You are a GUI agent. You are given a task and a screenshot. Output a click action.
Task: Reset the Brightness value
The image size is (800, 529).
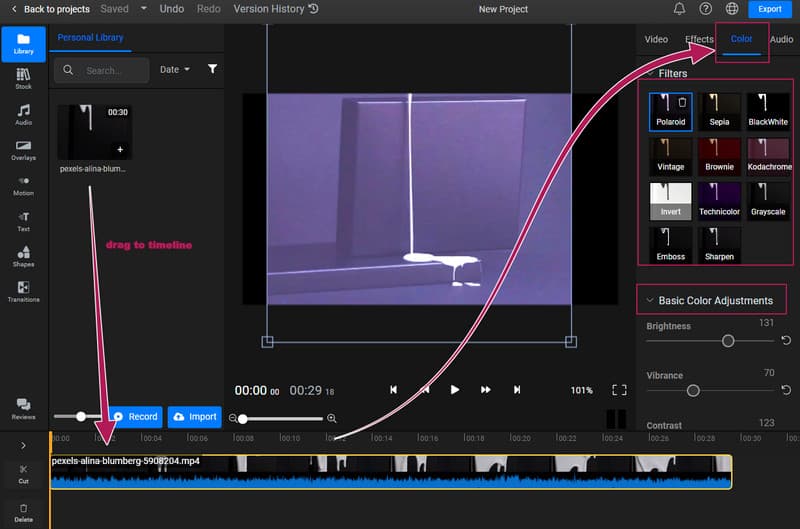point(786,341)
